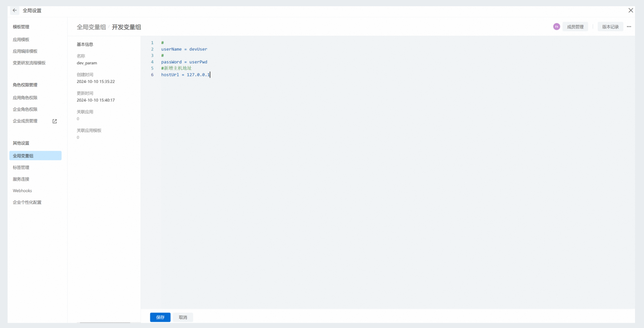The width and height of the screenshot is (644, 328).
Task: Open Webhooks in sidebar
Action: (x=22, y=191)
